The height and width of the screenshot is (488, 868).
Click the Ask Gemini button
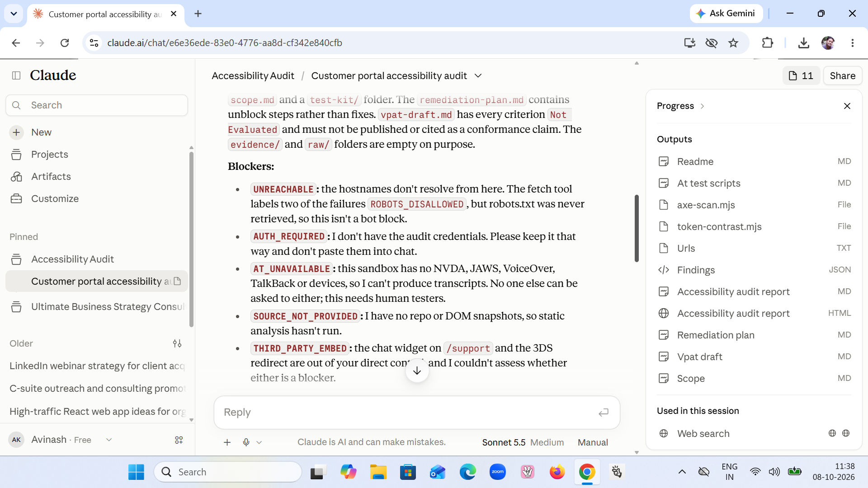[x=726, y=14]
